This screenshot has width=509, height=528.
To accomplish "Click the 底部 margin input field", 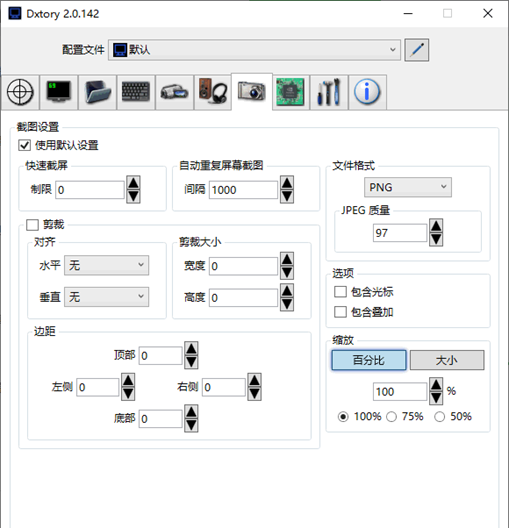I will tap(161, 419).
